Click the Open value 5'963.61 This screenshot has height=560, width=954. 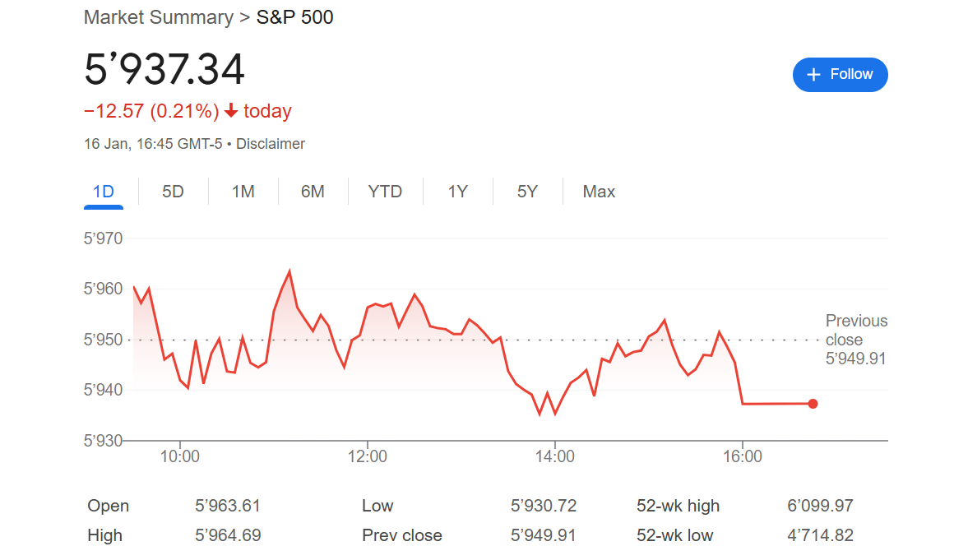pyautogui.click(x=228, y=506)
